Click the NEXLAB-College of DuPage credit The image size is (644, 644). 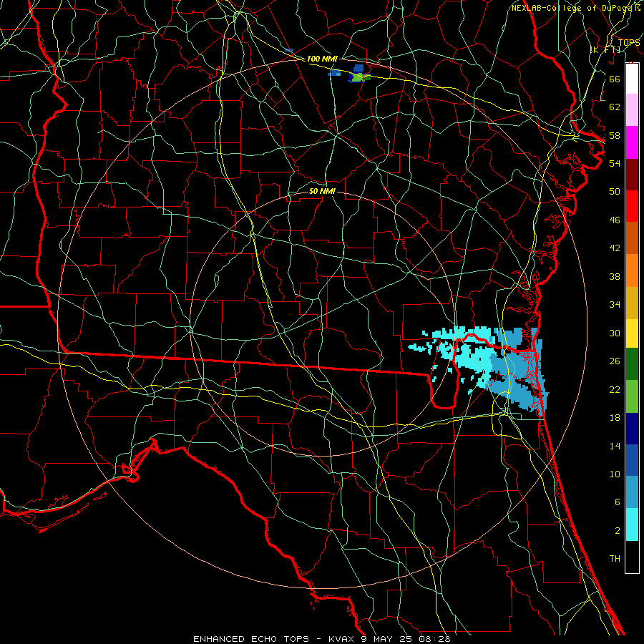(x=573, y=8)
